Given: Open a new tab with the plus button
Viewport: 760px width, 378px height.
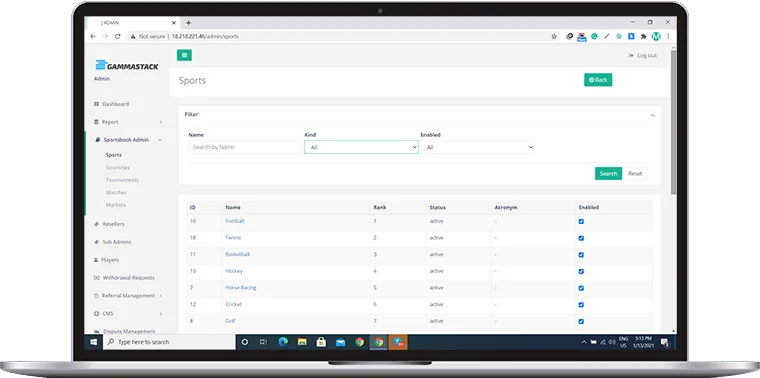Looking at the screenshot, I should [189, 23].
